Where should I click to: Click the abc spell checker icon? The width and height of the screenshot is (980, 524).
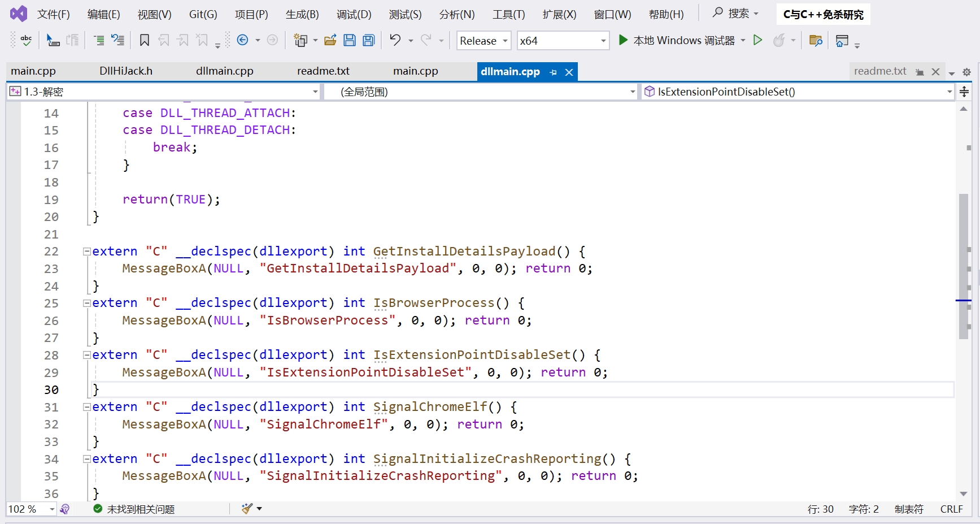point(26,40)
